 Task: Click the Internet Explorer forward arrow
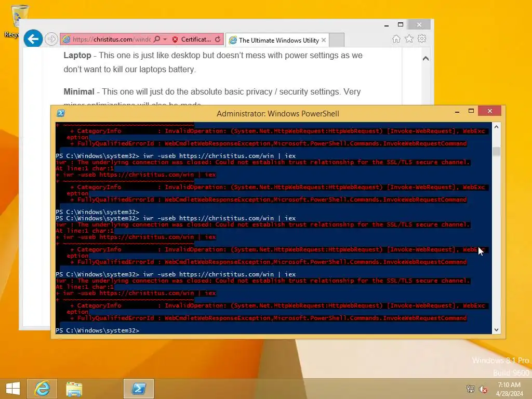pos(51,39)
